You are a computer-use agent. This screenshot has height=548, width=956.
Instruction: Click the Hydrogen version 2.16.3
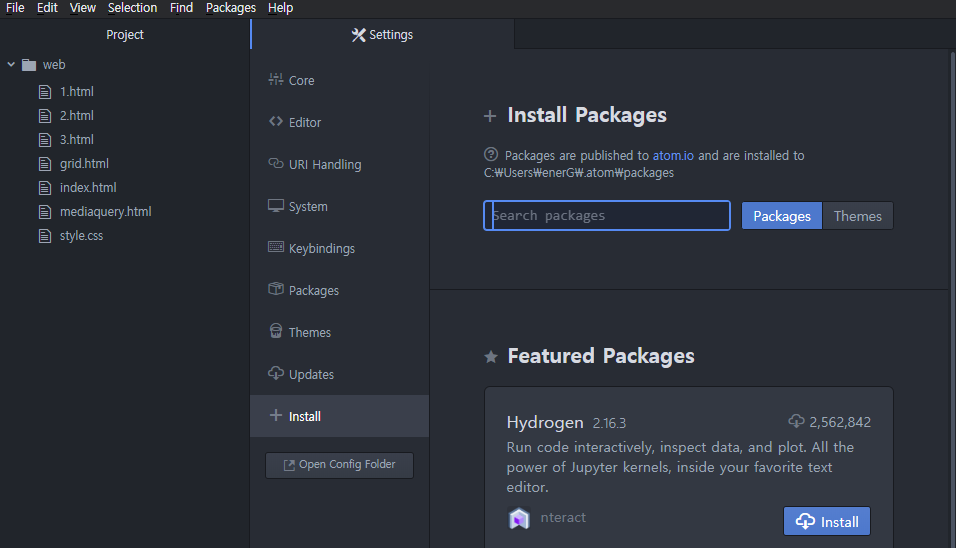609,423
